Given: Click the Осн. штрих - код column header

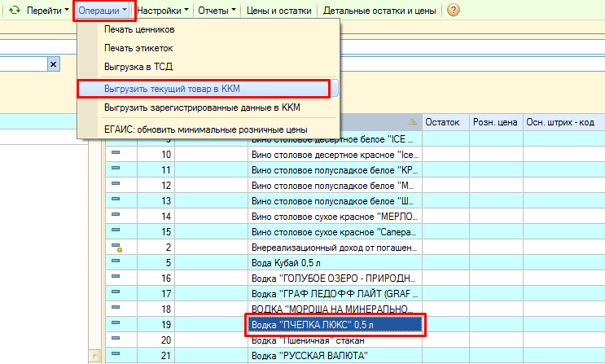Looking at the screenshot, I should pos(563,122).
